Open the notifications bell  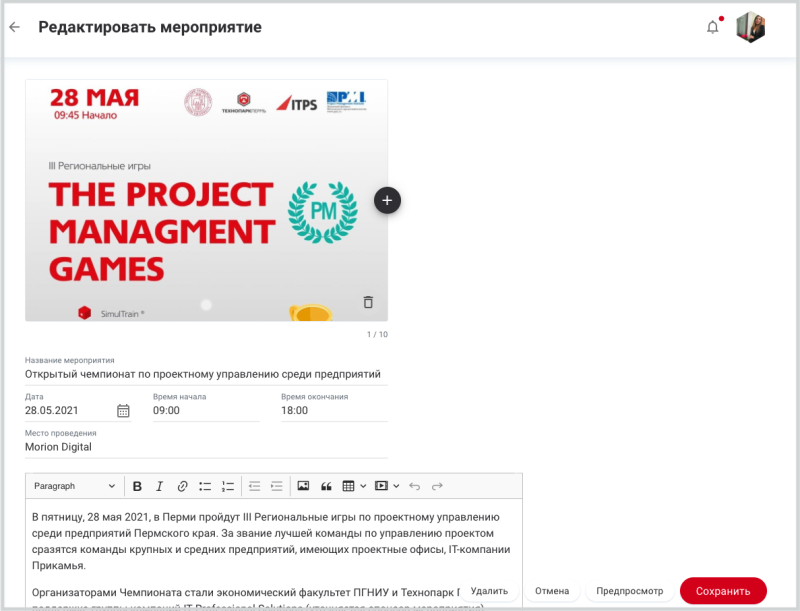(713, 27)
